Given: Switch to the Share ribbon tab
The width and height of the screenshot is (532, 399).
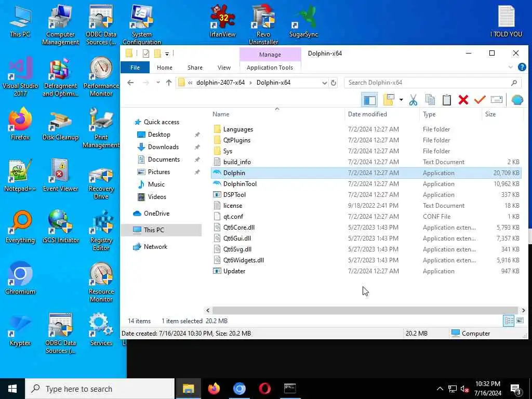Looking at the screenshot, I should pyautogui.click(x=195, y=68).
